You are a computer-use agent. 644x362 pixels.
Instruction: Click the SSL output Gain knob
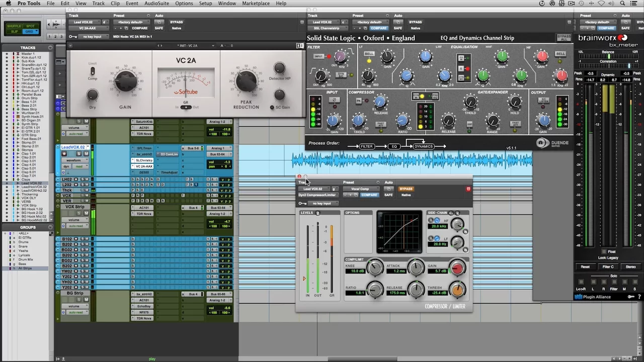pyautogui.click(x=544, y=120)
